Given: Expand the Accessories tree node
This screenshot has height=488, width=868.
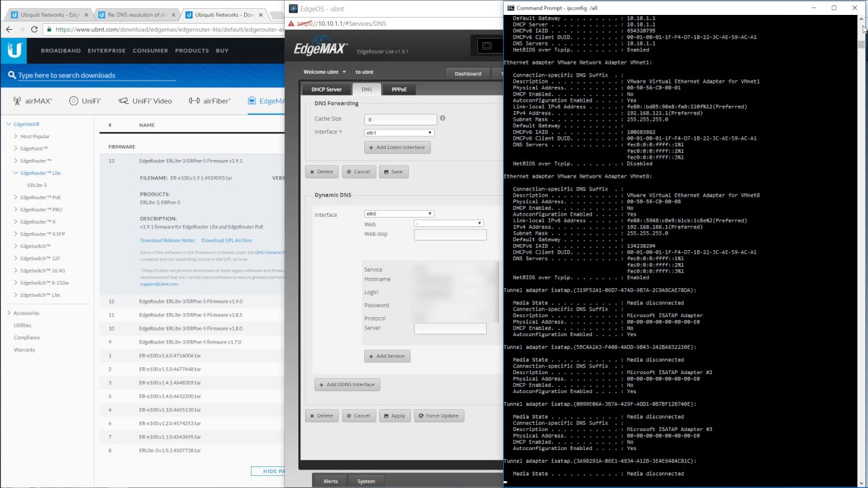Looking at the screenshot, I should tap(9, 313).
